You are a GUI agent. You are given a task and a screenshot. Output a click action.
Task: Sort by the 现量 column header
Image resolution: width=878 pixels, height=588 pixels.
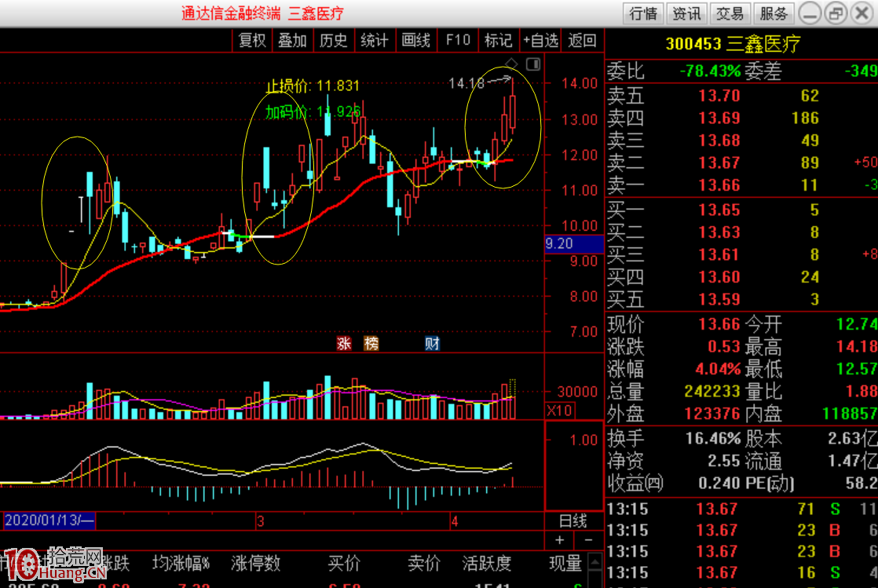[565, 564]
